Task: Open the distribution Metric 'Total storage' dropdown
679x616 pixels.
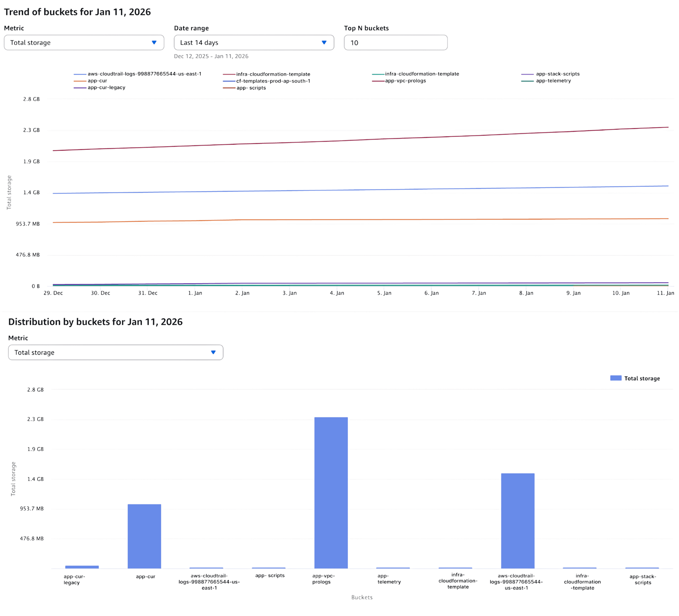Action: pos(116,352)
